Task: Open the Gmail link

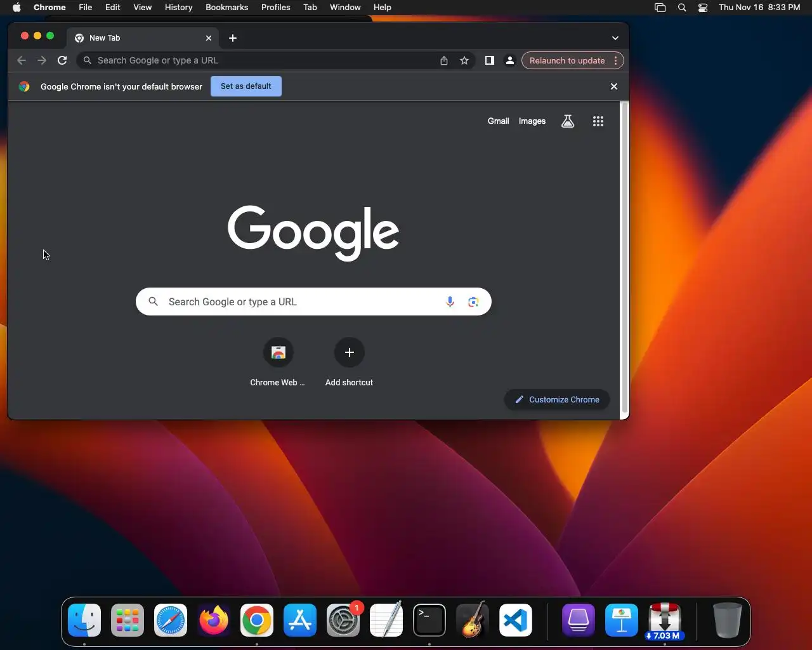Action: tap(499, 121)
